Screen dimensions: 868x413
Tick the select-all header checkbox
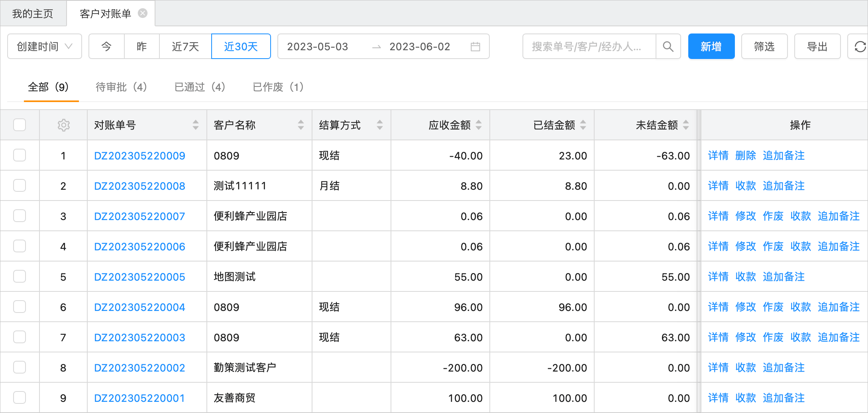[20, 125]
